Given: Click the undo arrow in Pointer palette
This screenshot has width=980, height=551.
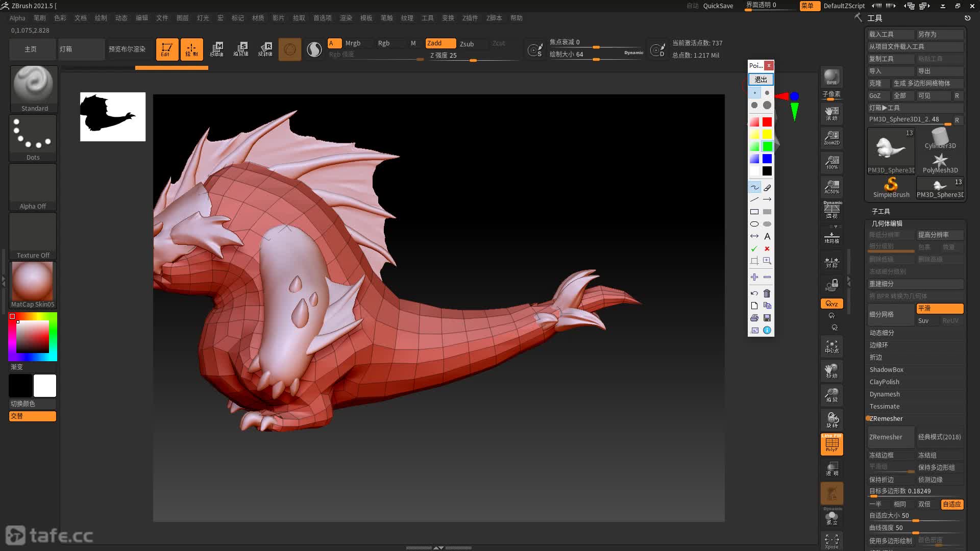Looking at the screenshot, I should [x=754, y=293].
